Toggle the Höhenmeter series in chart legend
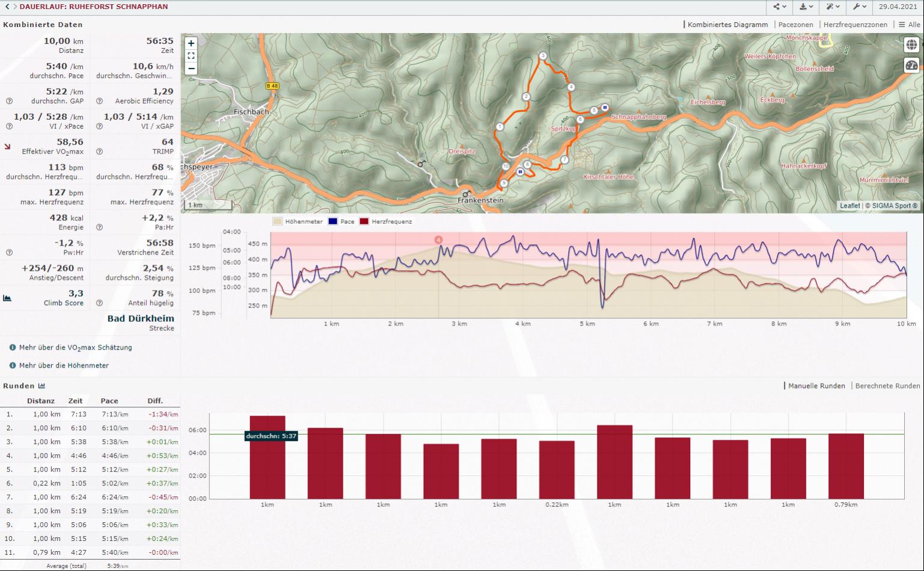The width and height of the screenshot is (924, 571). click(x=298, y=221)
